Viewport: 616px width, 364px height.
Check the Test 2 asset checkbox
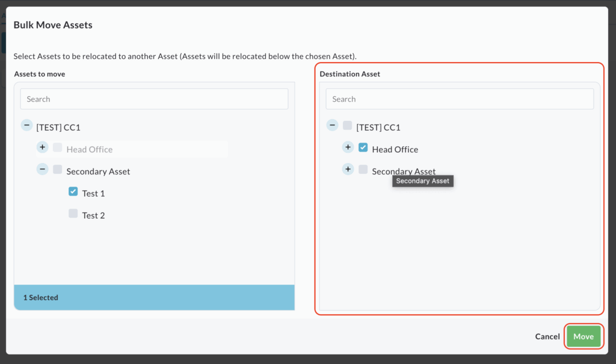(x=73, y=214)
